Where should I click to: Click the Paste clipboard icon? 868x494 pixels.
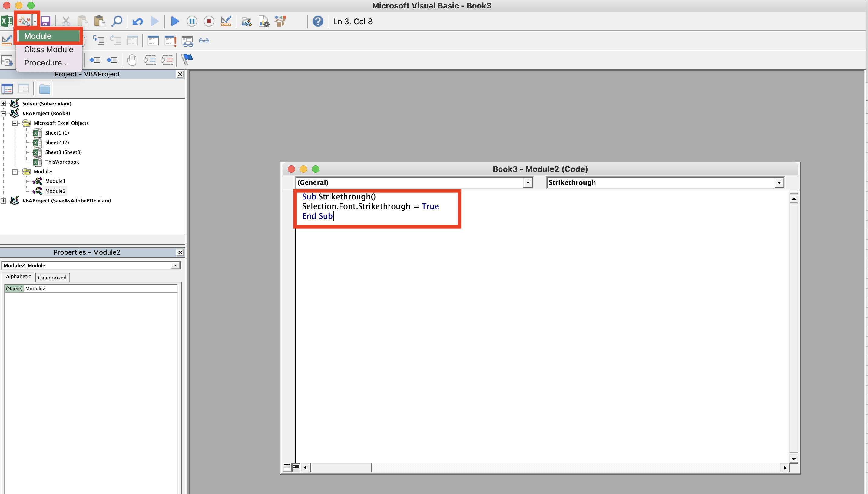click(99, 22)
